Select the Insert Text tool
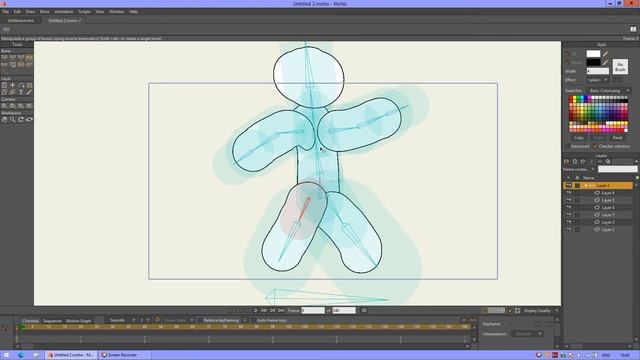The image size is (640, 360). pos(21,92)
